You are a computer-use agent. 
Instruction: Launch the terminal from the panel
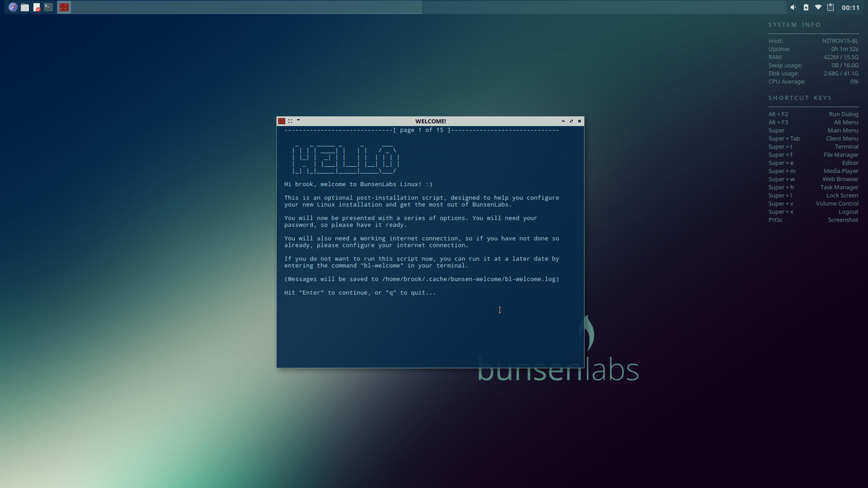click(48, 7)
